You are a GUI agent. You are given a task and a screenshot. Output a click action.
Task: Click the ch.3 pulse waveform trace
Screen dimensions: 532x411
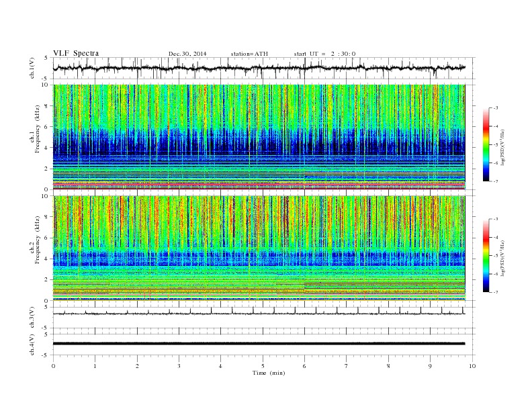(x=259, y=312)
